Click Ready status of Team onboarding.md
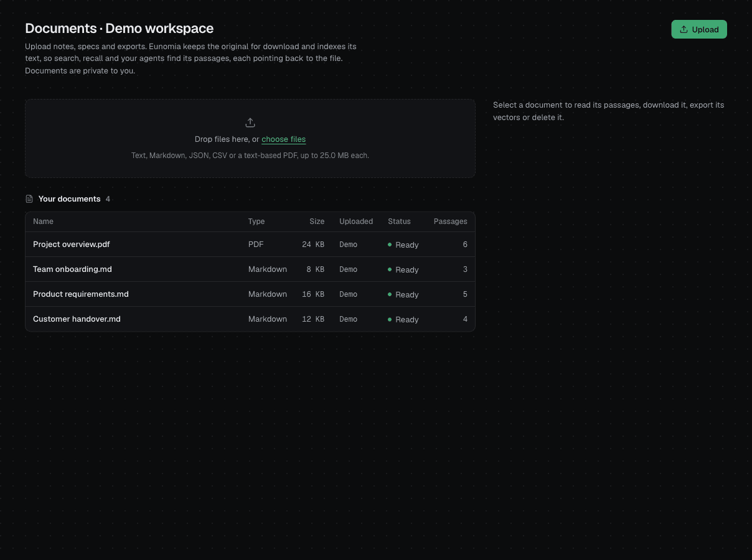This screenshot has width=752, height=560. click(x=403, y=270)
